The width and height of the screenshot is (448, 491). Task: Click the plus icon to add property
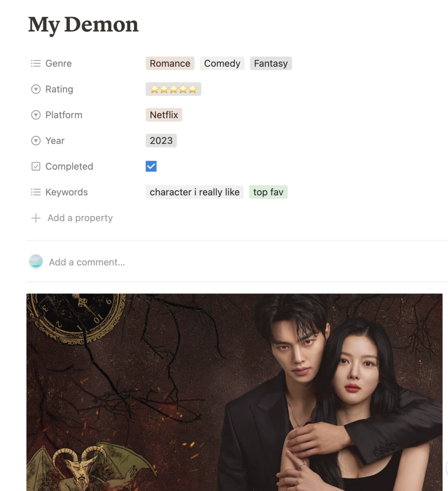coord(36,218)
